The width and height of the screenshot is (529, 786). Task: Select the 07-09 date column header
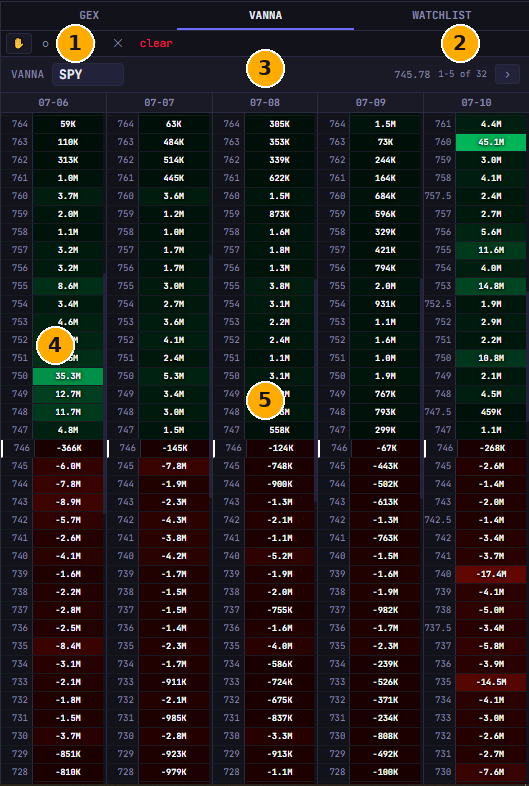(371, 103)
